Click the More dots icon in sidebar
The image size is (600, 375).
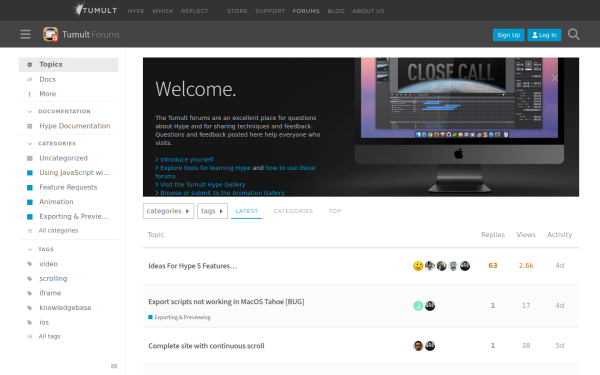click(x=30, y=94)
